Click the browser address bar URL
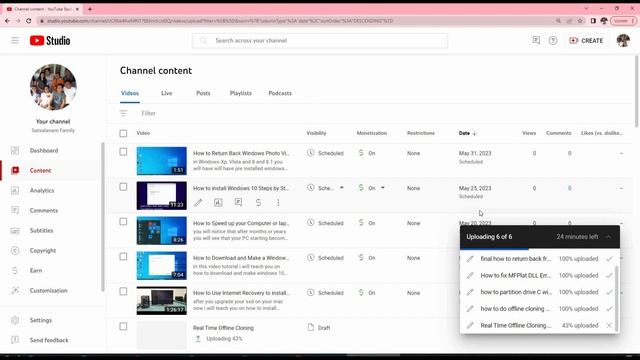The width and height of the screenshot is (640, 360). 220,21
